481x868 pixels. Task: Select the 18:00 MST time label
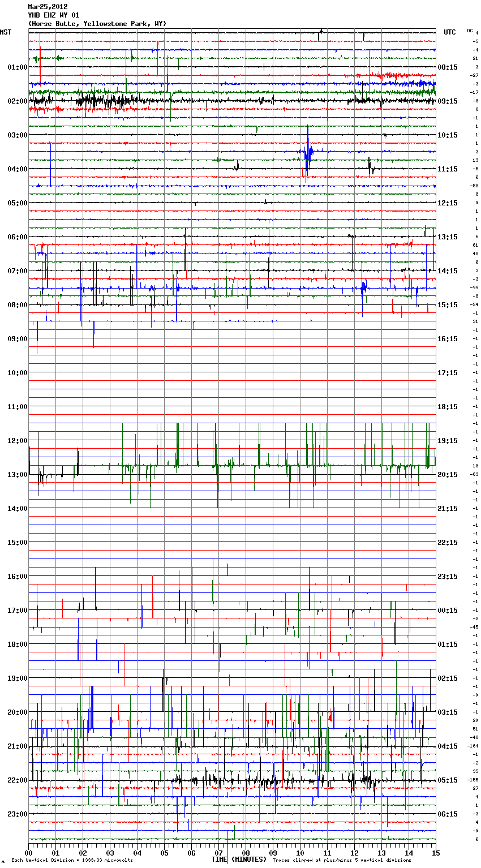click(x=17, y=644)
